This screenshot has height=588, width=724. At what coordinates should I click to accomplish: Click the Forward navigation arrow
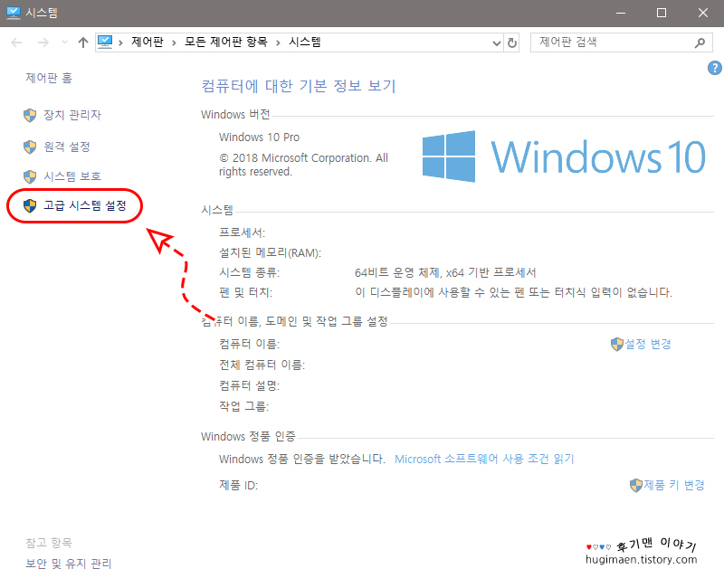[x=43, y=43]
